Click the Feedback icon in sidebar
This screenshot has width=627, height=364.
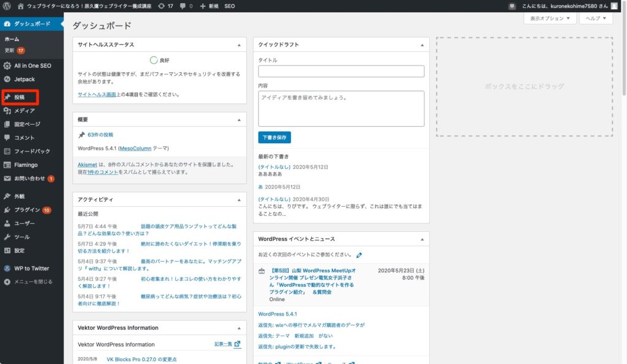click(7, 151)
